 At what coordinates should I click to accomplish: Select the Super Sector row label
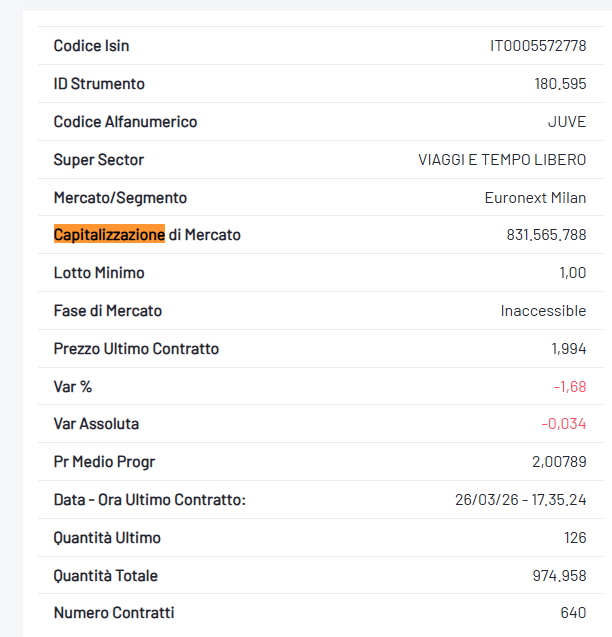point(98,160)
